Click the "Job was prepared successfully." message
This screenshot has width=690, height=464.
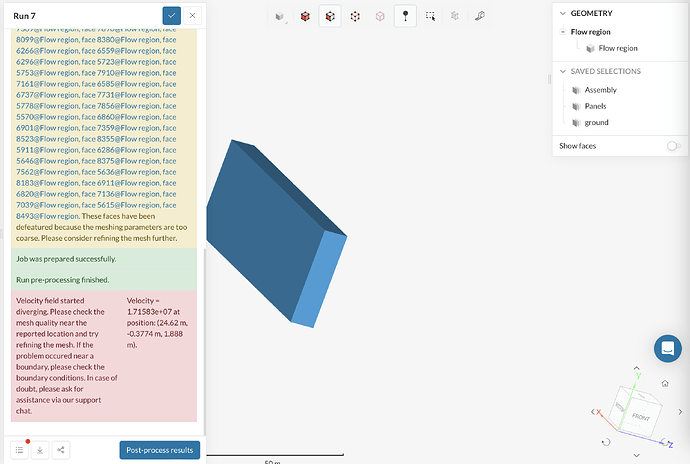66,259
